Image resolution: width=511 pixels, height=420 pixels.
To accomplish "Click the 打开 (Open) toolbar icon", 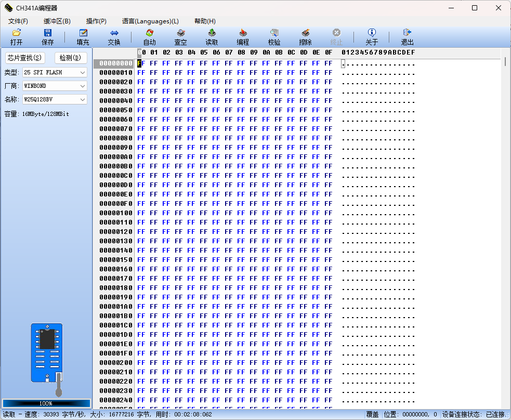I will 16,33.
